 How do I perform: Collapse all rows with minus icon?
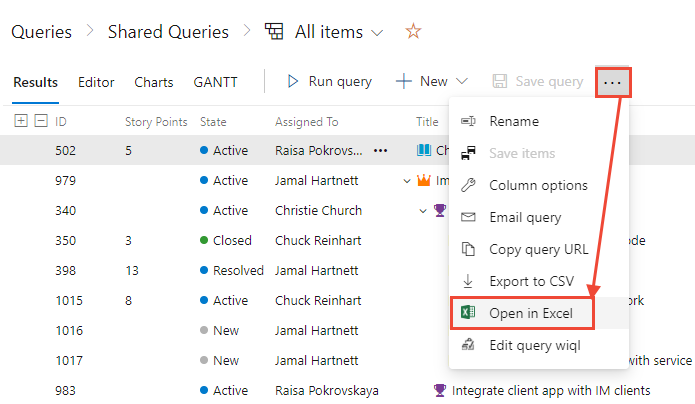40,122
